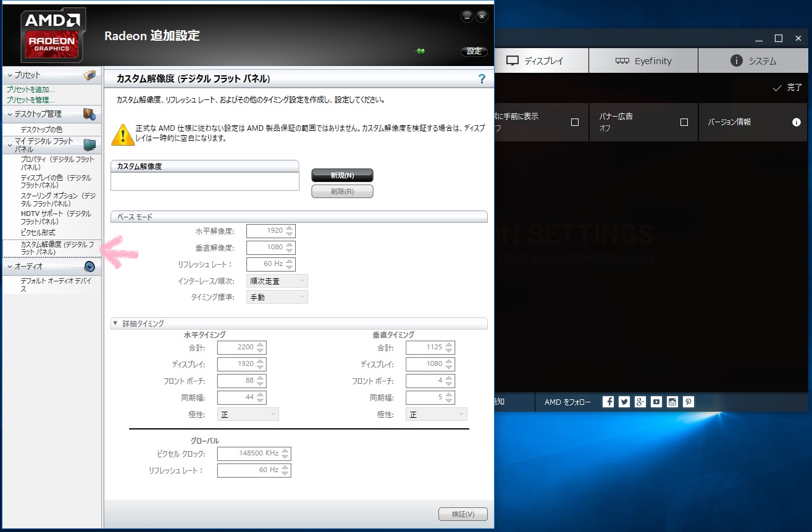This screenshot has width=812, height=532.
Task: Open the horizontal 極性 dropdown
Action: point(248,414)
